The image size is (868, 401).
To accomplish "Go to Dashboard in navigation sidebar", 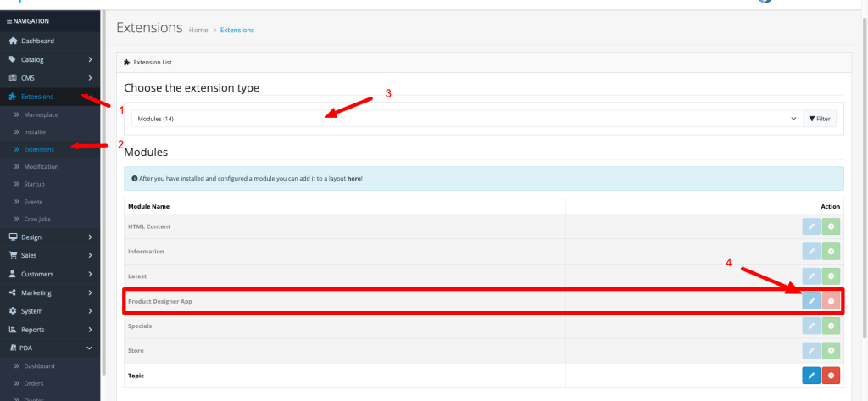I will pyautogui.click(x=38, y=41).
